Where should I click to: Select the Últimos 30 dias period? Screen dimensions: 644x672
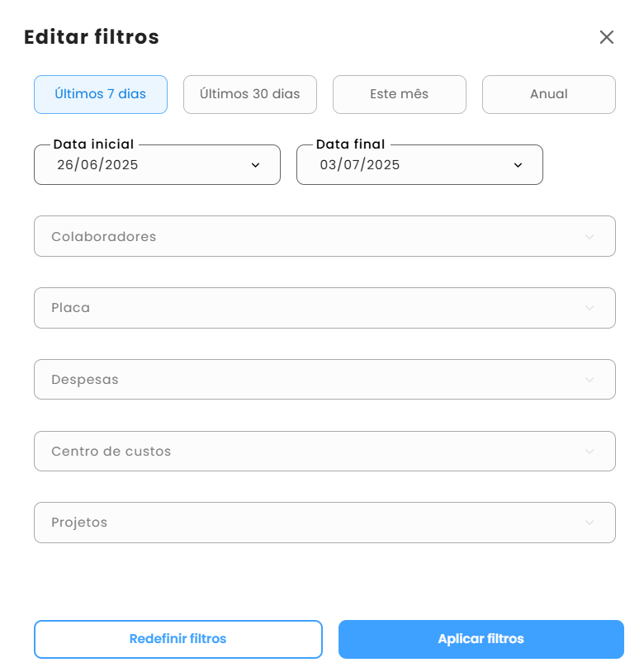click(x=250, y=94)
